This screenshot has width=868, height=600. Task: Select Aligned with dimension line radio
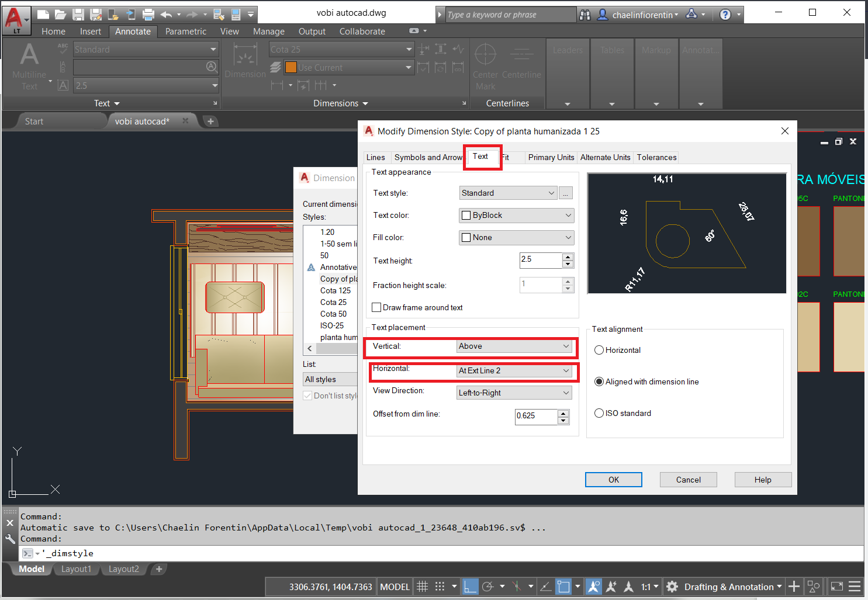coord(599,381)
